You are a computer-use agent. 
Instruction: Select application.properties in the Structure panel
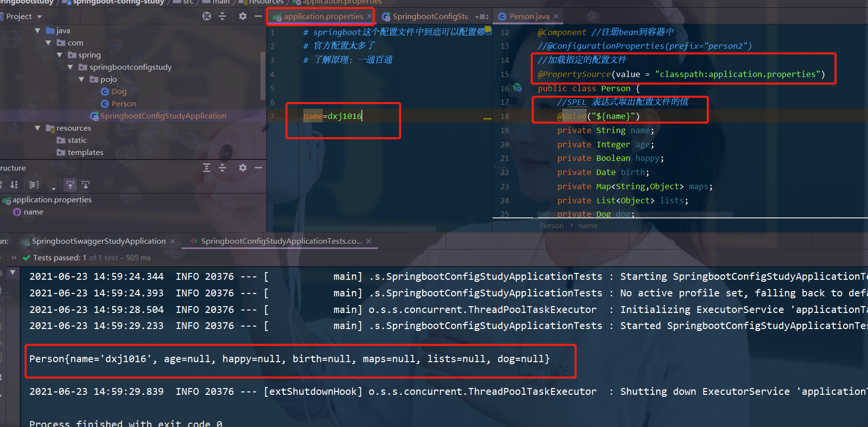[52, 200]
